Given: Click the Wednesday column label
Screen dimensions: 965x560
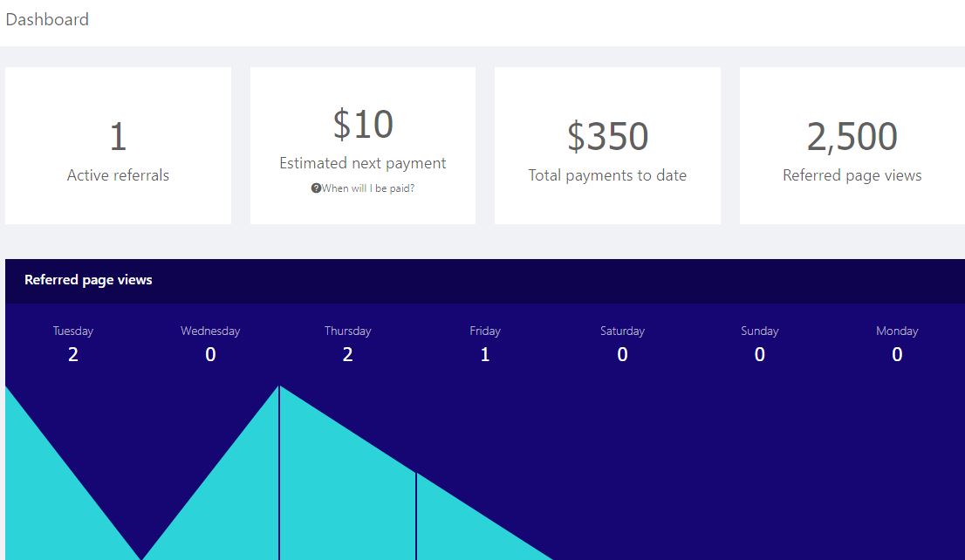Looking at the screenshot, I should click(210, 331).
